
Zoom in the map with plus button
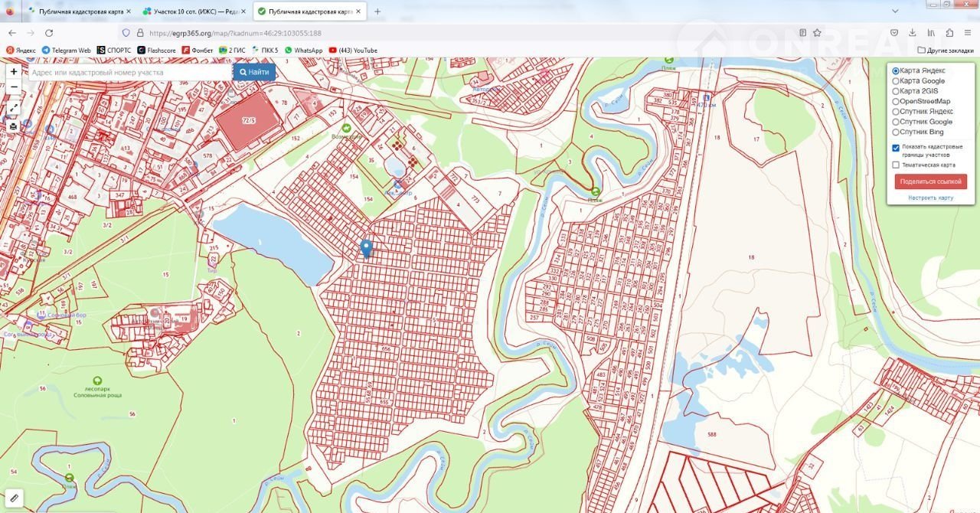point(14,71)
